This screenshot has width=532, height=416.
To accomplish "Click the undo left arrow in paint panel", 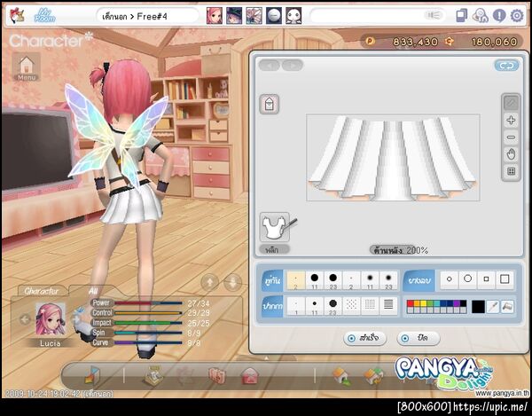I will pyautogui.click(x=269, y=65).
